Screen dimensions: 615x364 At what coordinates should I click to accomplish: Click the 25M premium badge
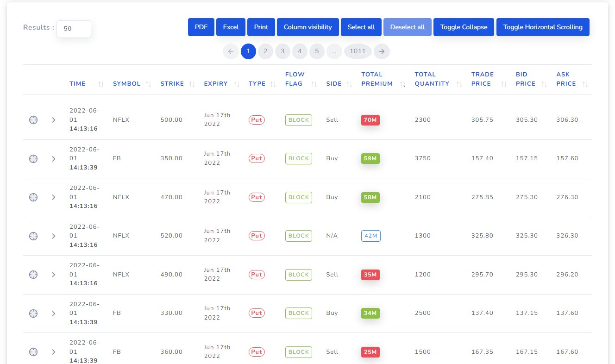tap(370, 352)
